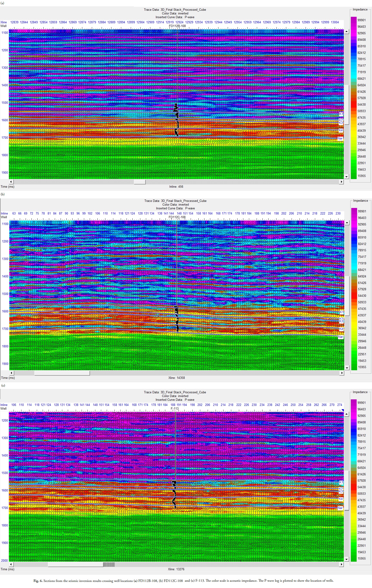This screenshot has width=372, height=588.
Task: Click scroll-down arrow in Inline 456 section
Action: tap(346, 176)
